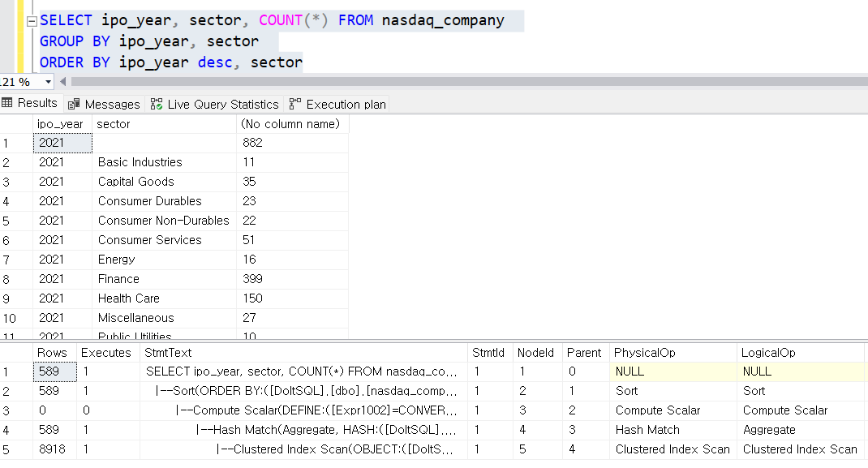Click the COUNT keyword in the query

tap(281, 20)
